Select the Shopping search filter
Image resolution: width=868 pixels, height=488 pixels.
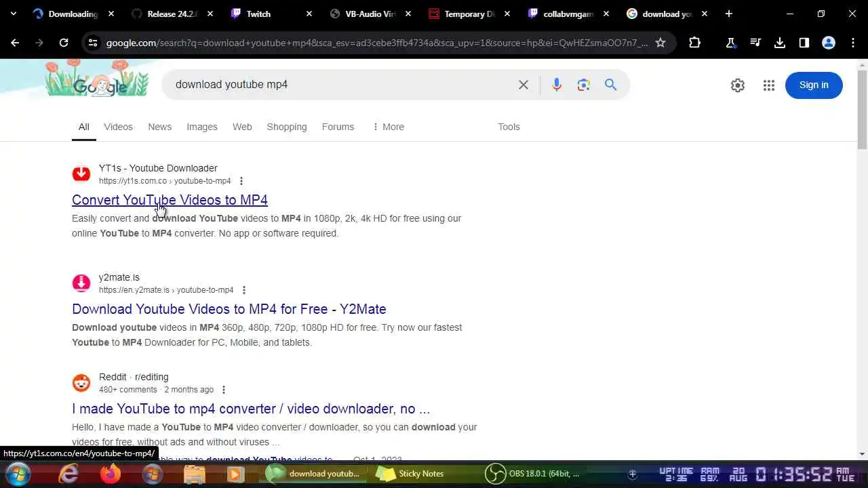click(287, 127)
